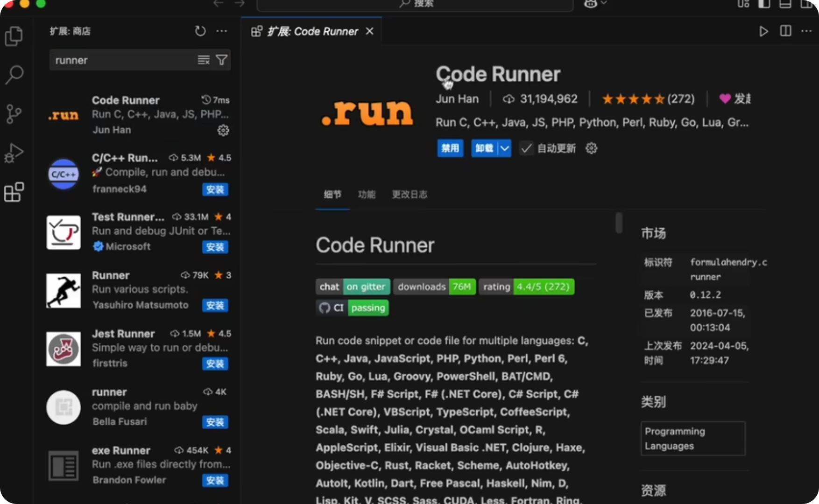Viewport: 819px width, 504px height.
Task: Click the star rating (272) link
Action: pyautogui.click(x=648, y=99)
